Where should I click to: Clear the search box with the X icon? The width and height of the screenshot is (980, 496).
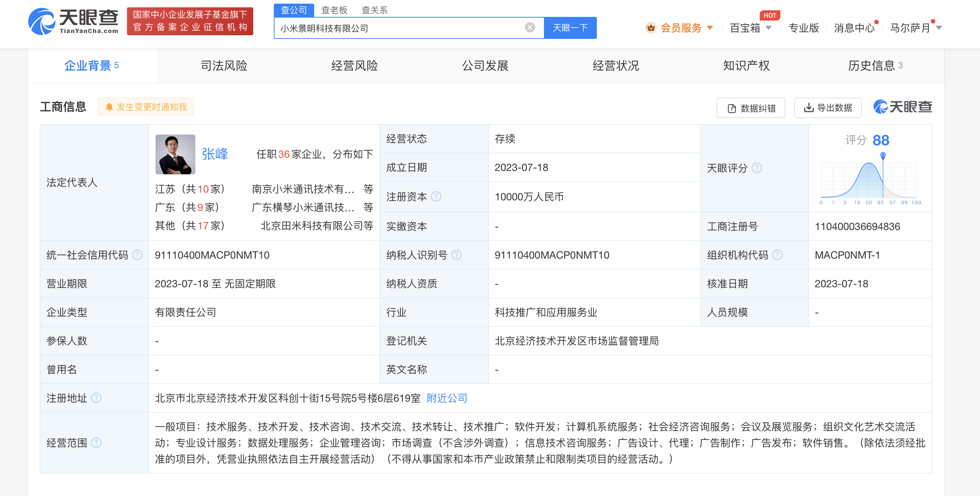click(529, 27)
